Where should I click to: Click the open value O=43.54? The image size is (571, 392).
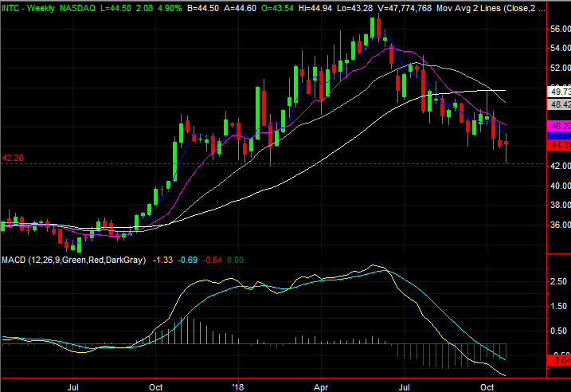coord(277,8)
